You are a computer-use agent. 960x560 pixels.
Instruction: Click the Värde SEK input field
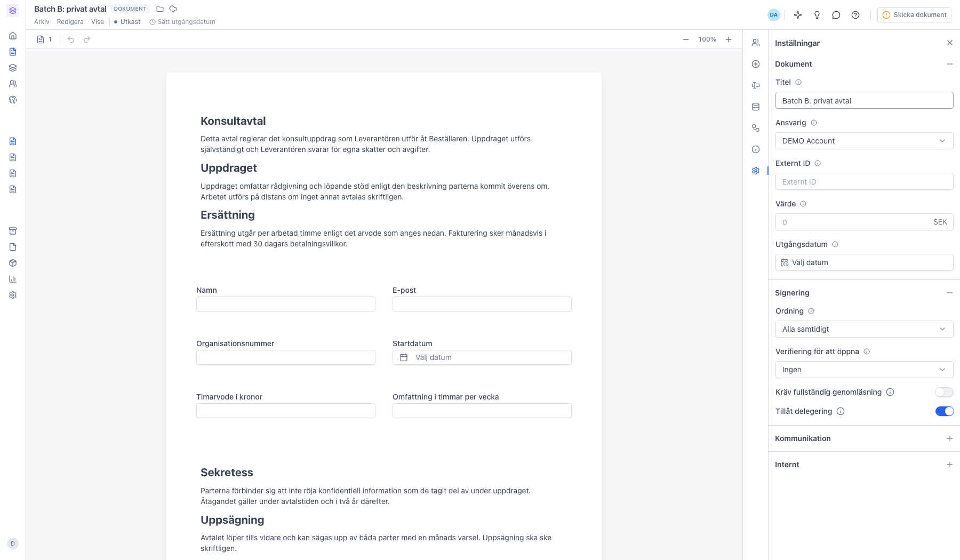click(x=864, y=222)
